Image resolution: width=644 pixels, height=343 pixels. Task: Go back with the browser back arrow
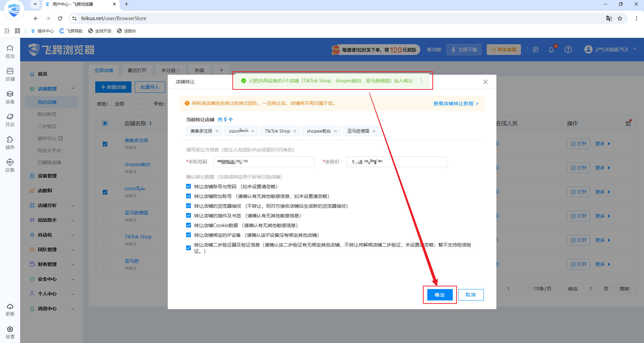click(x=36, y=18)
